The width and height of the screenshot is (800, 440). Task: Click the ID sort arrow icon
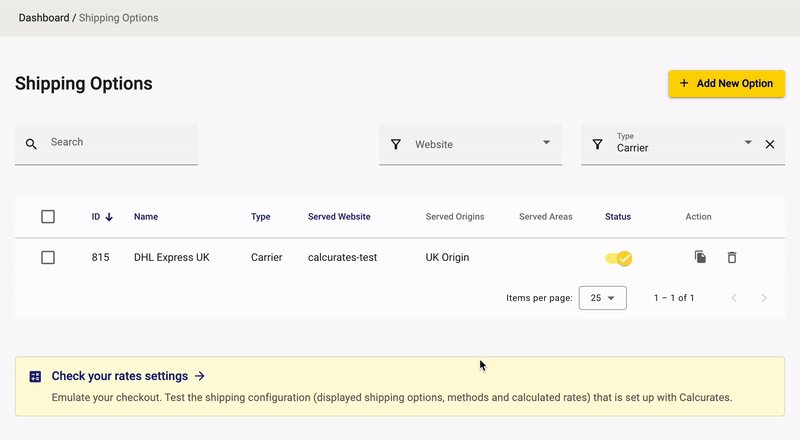tap(109, 217)
